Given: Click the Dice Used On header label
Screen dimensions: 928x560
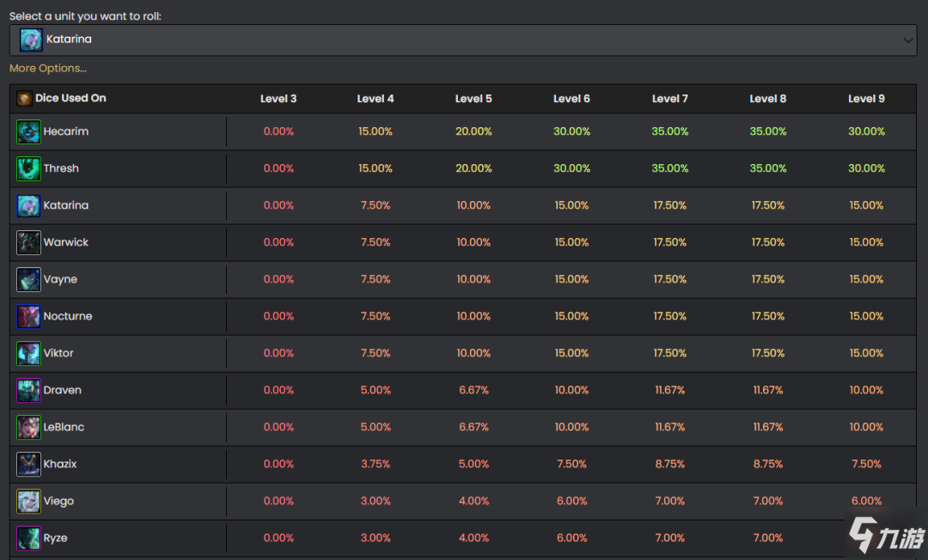Looking at the screenshot, I should 70,99.
